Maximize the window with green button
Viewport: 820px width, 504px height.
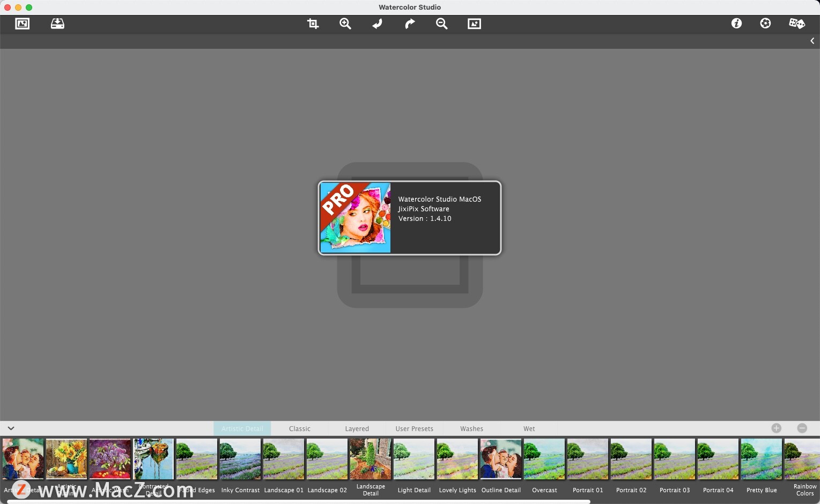(x=29, y=8)
